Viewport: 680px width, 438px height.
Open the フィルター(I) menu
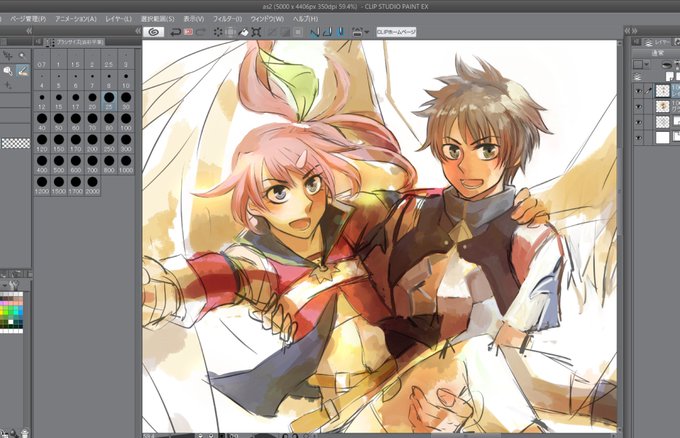227,19
